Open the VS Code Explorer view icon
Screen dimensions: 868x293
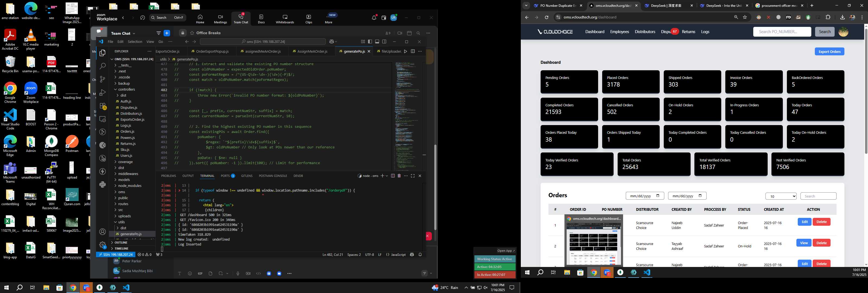pyautogui.click(x=103, y=53)
